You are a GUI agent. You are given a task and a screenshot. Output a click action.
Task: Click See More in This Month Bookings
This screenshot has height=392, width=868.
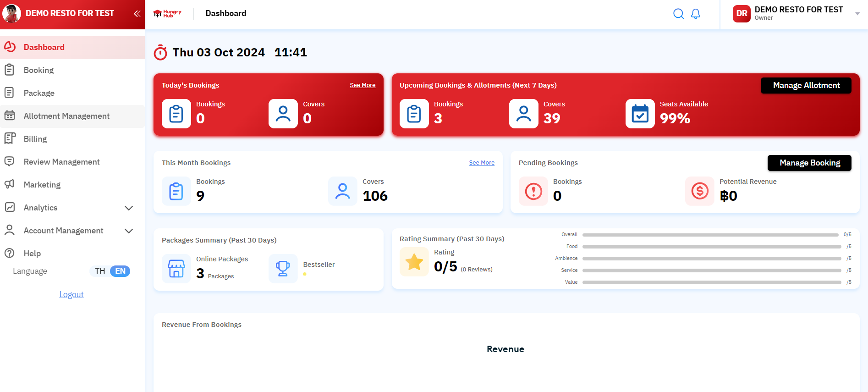(482, 163)
